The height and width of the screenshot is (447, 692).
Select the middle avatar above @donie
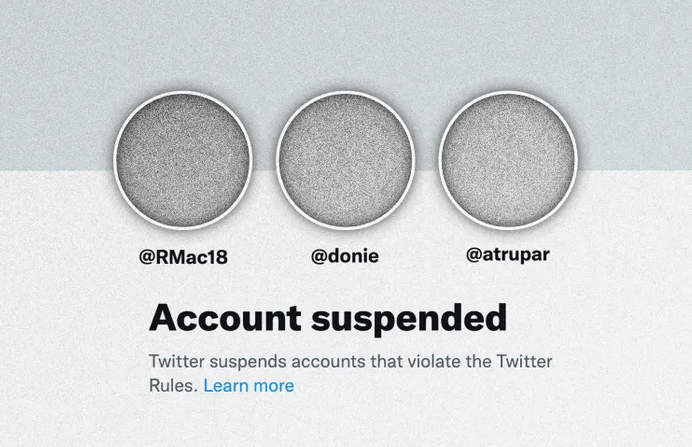tap(345, 160)
